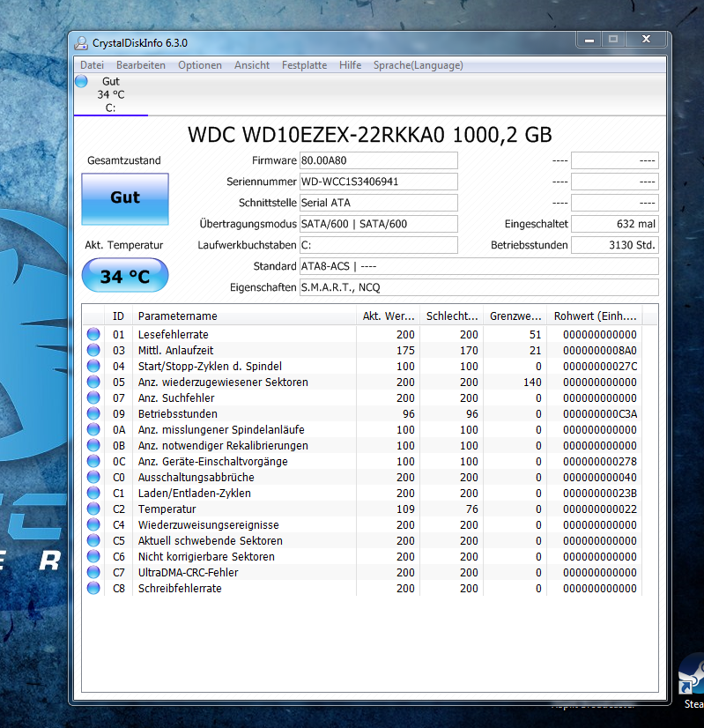Select raw value 000000000278
The image size is (704, 728).
599,461
